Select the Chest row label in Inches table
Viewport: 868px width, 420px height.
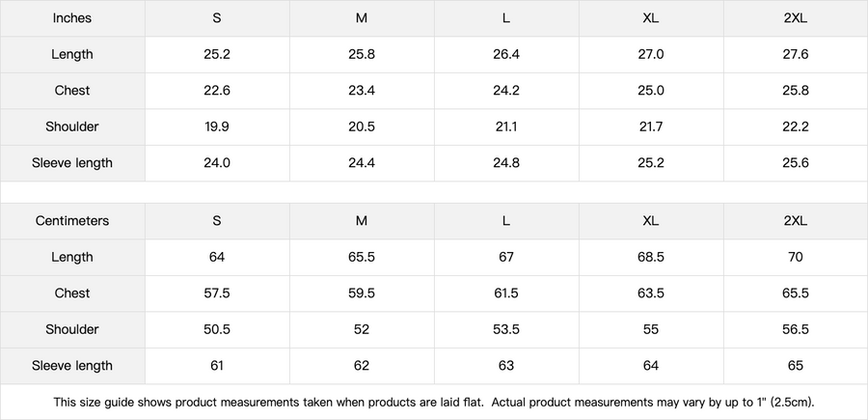[x=72, y=91]
